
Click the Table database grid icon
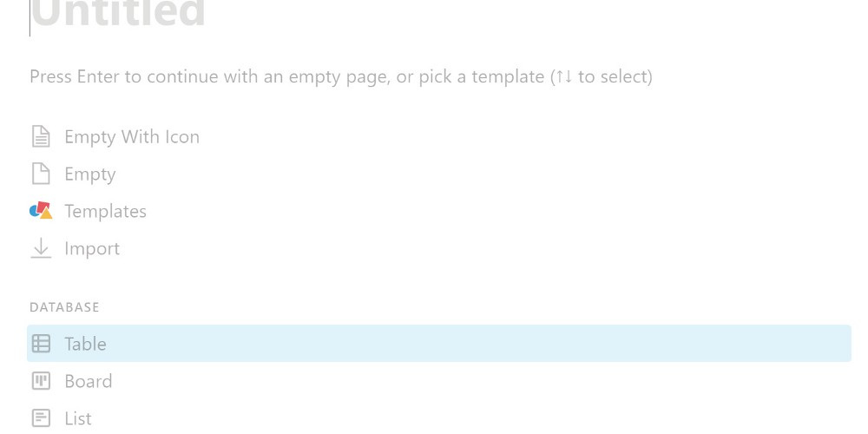pos(41,344)
